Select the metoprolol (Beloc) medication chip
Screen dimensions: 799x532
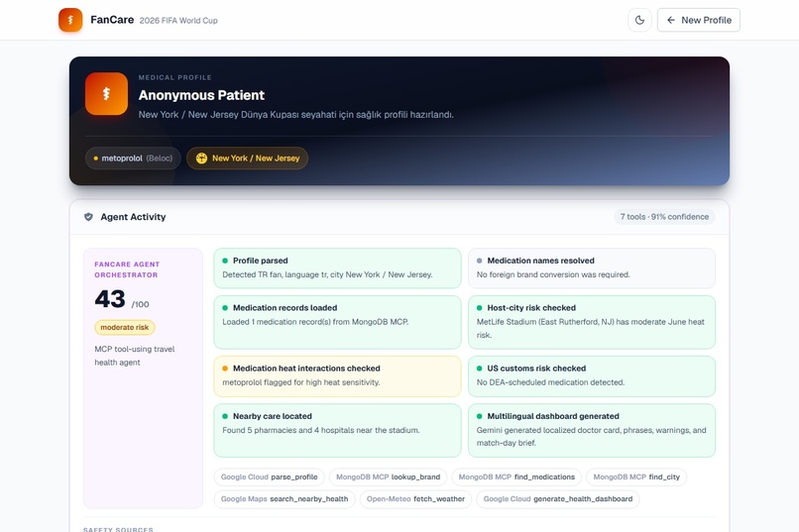[133, 159]
